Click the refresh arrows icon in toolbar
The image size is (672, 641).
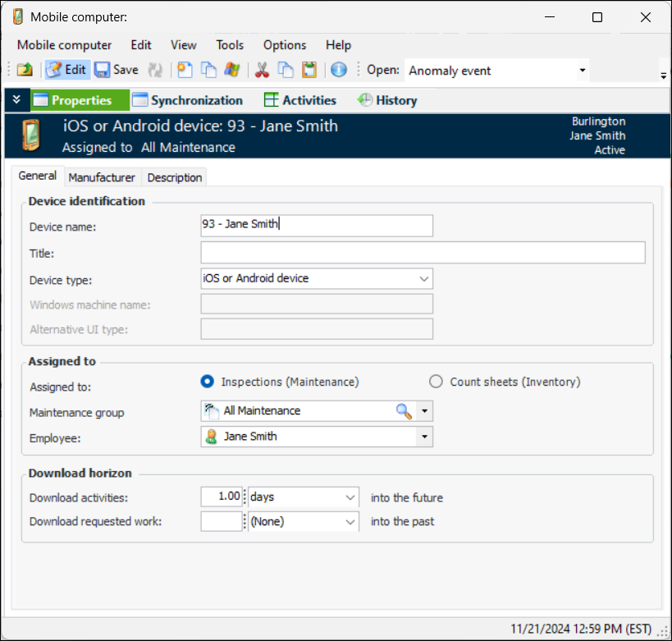tap(156, 70)
